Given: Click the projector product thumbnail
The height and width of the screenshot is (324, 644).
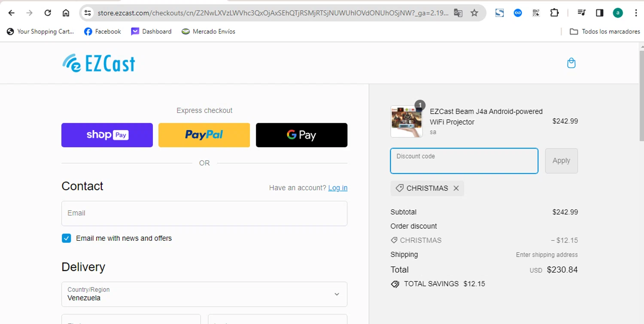Looking at the screenshot, I should pos(407,121).
